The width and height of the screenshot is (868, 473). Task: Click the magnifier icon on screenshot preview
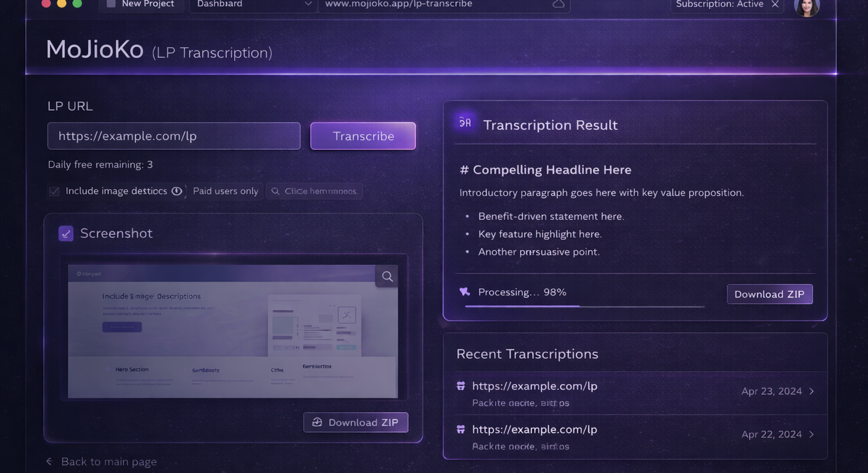tap(387, 277)
